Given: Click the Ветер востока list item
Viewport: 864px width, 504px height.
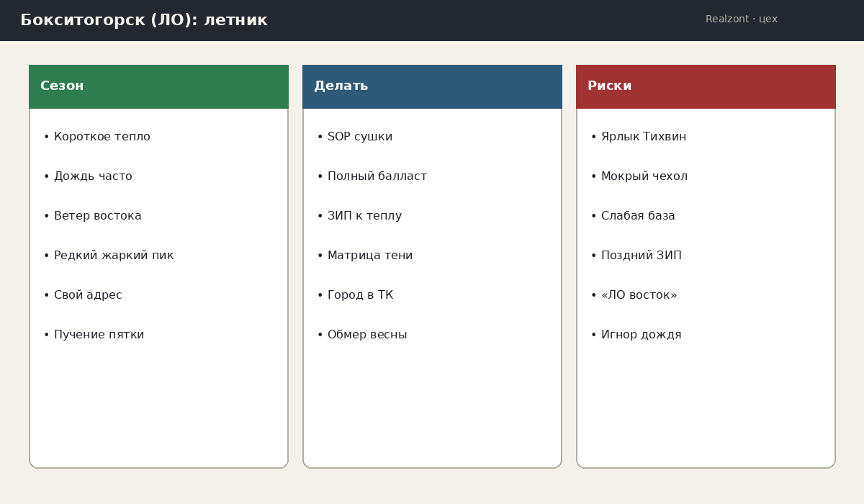Looking at the screenshot, I should click(97, 216).
